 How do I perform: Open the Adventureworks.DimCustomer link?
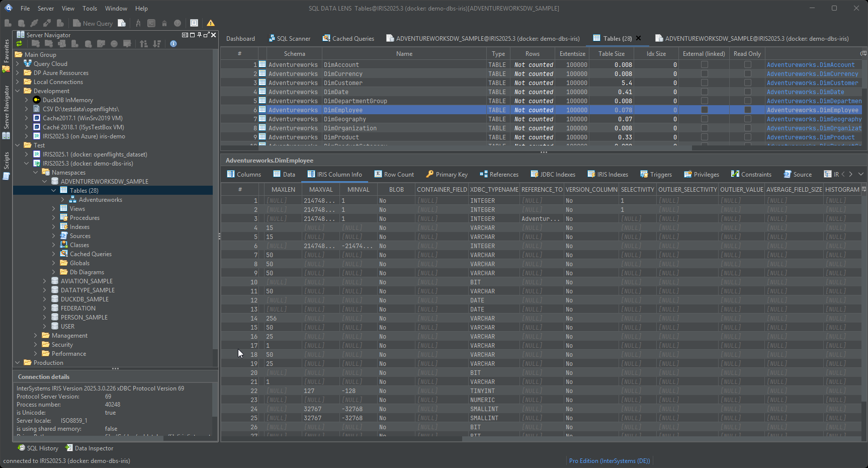click(x=812, y=83)
